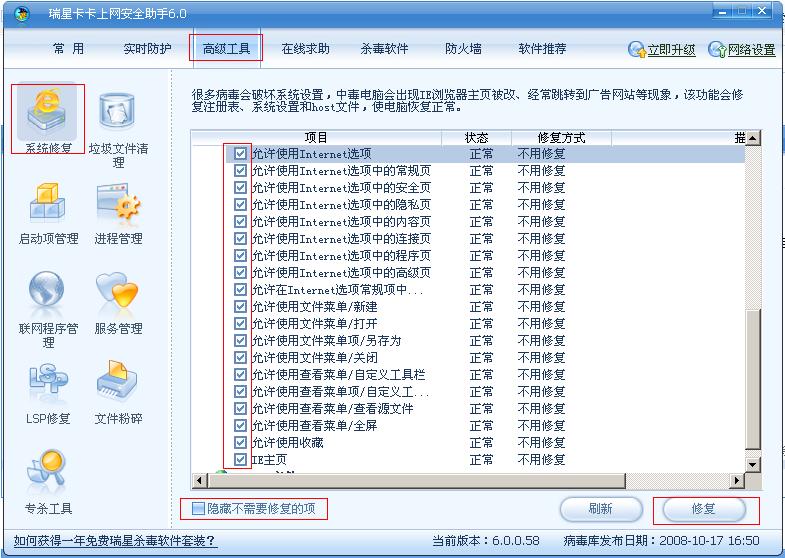
Task: Click the 修复 button
Action: point(704,509)
